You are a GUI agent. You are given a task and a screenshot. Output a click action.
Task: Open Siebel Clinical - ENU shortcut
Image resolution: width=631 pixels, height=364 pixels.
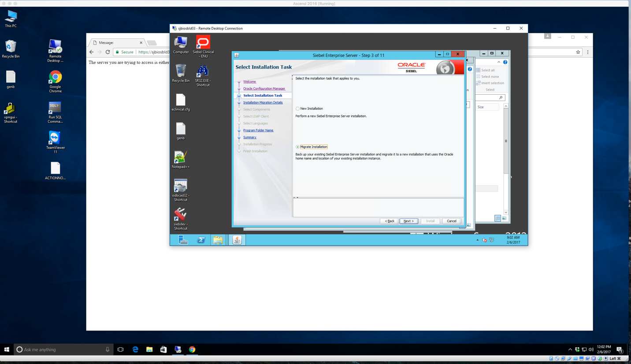click(x=203, y=47)
